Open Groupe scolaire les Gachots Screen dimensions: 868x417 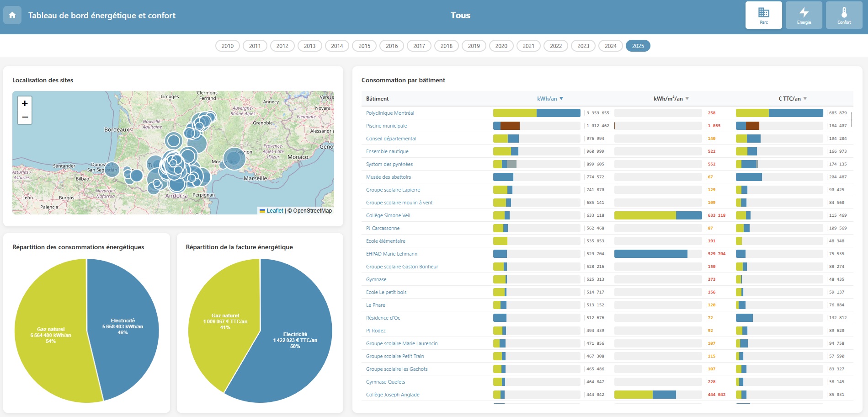[397, 369]
